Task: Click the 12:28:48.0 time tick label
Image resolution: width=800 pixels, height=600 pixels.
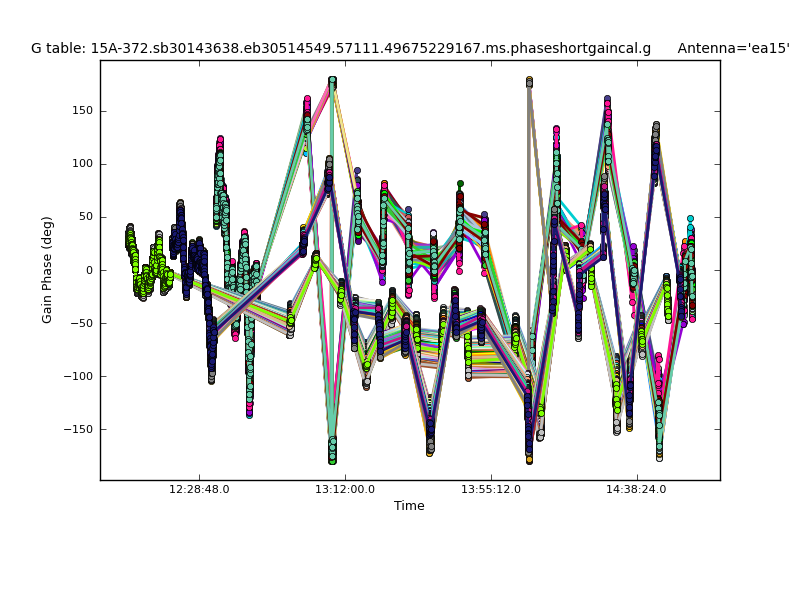Action: pos(199,490)
